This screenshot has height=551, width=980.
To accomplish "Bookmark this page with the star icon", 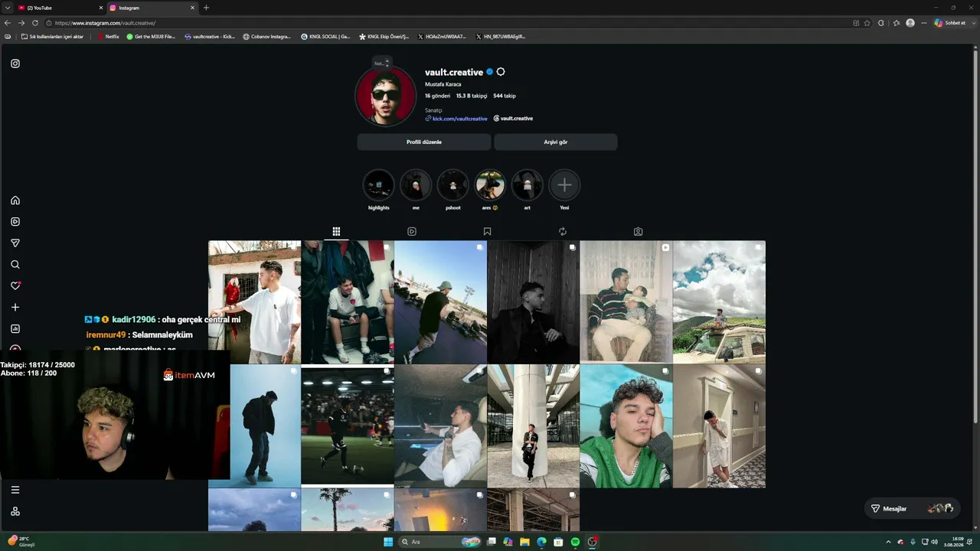I will pyautogui.click(x=867, y=23).
